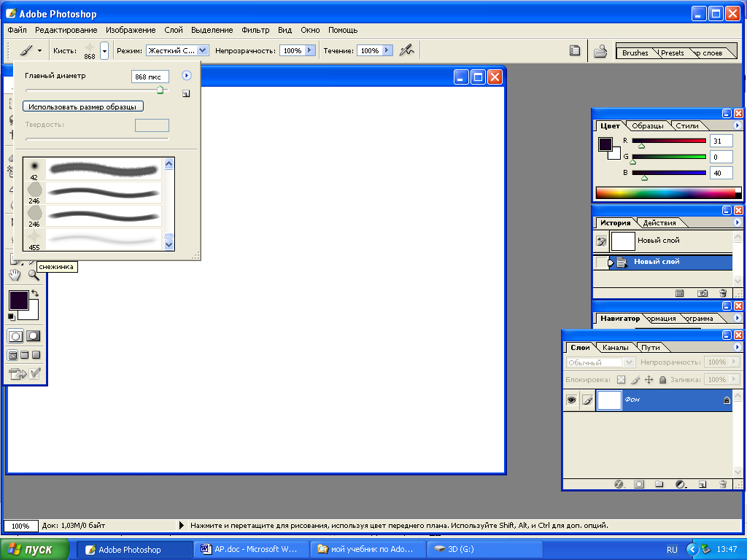Create a new layer set folder
The width and height of the screenshot is (747, 560).
659,484
